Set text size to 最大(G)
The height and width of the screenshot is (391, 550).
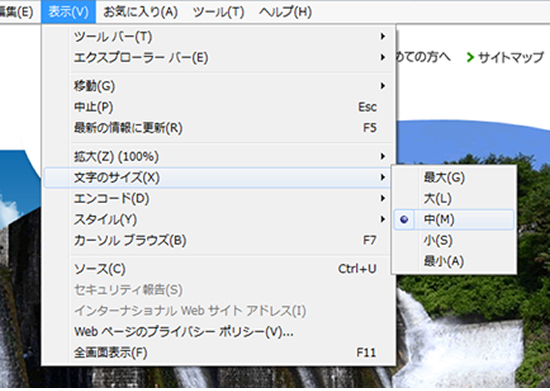coord(454,177)
